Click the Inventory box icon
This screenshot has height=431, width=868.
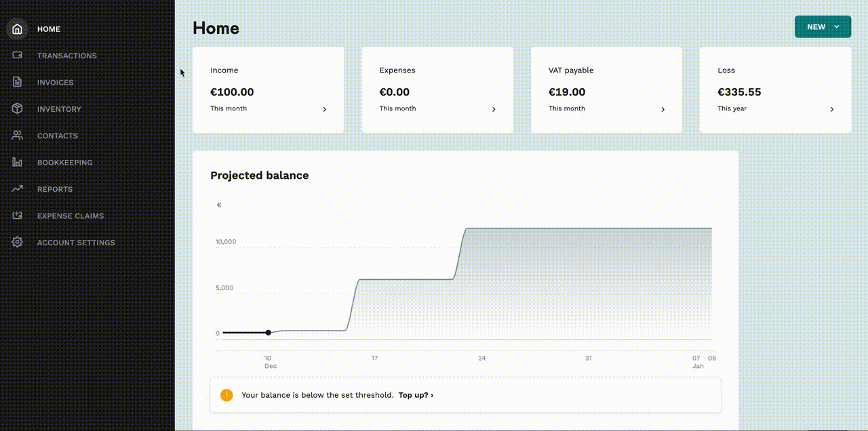pos(17,108)
